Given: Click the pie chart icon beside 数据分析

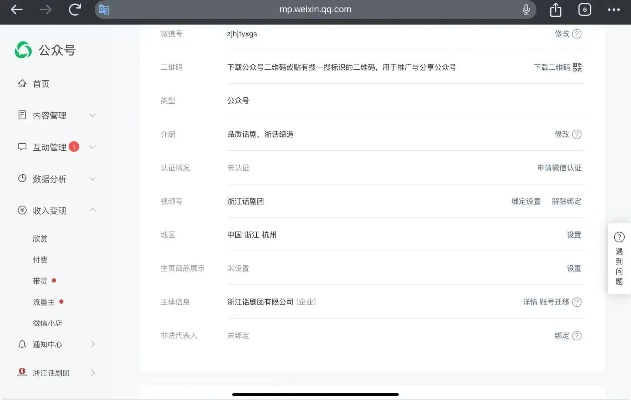Looking at the screenshot, I should (22, 178).
